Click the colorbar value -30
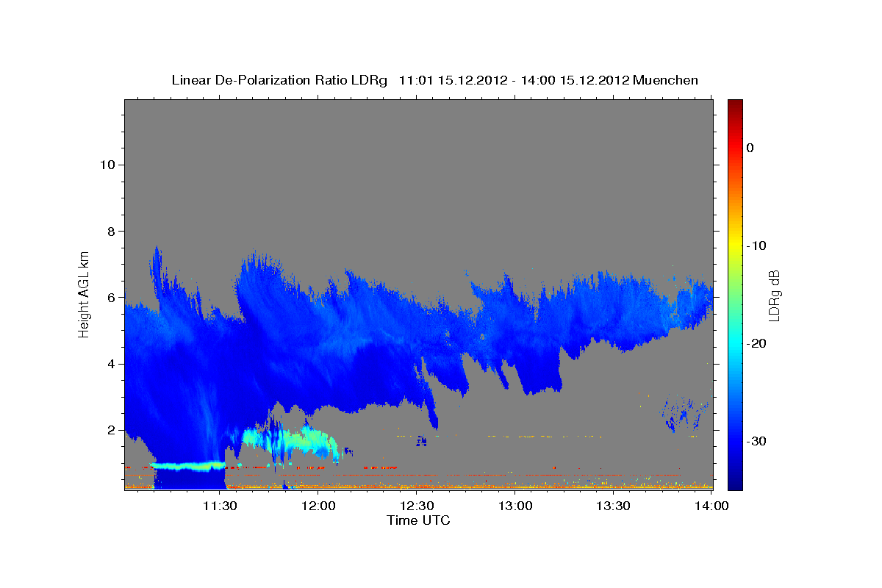Viewport: 882px width, 588px height. 756,441
